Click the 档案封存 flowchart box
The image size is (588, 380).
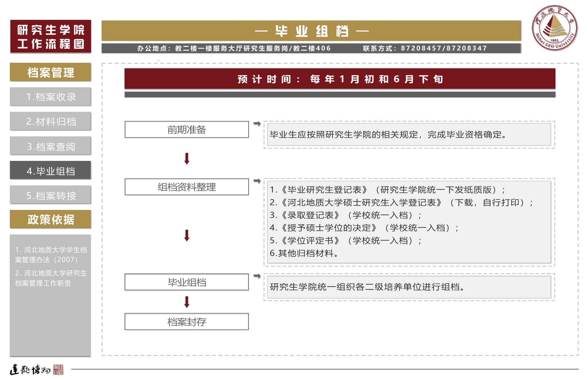point(187,322)
